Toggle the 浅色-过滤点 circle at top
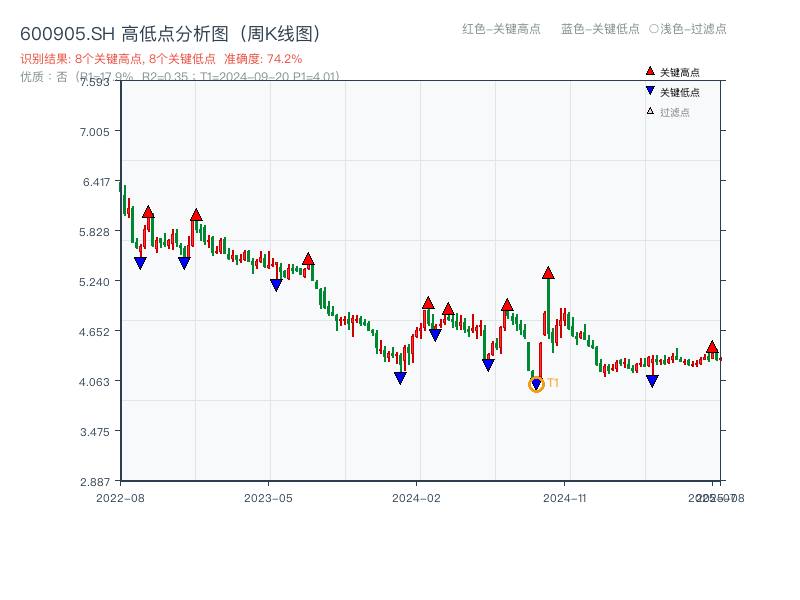 point(653,29)
